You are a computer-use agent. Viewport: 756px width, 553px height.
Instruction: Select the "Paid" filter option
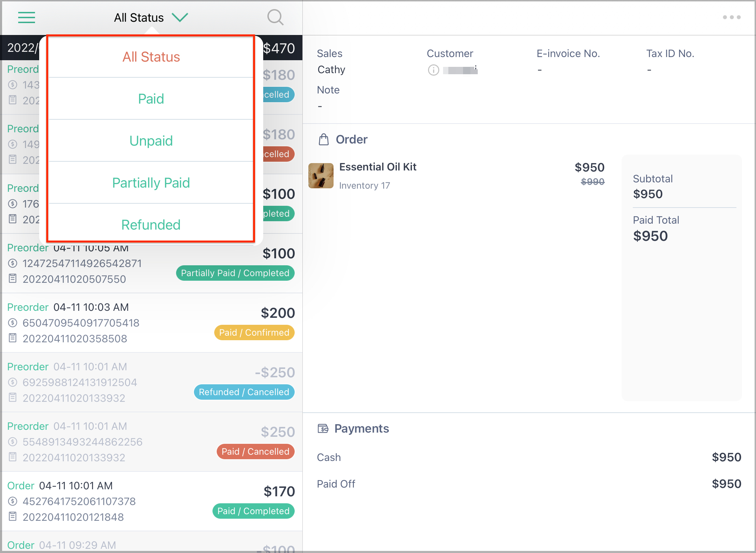coord(151,99)
